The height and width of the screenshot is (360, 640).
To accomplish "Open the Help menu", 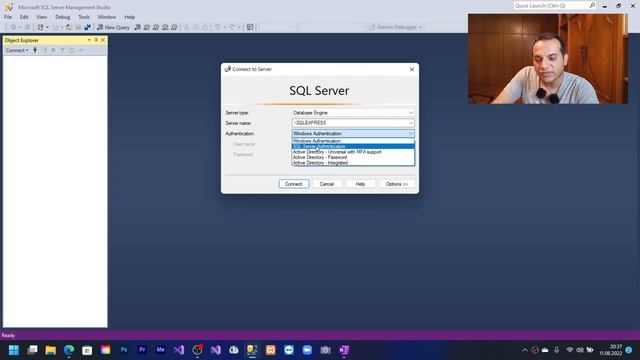I will pos(129,17).
